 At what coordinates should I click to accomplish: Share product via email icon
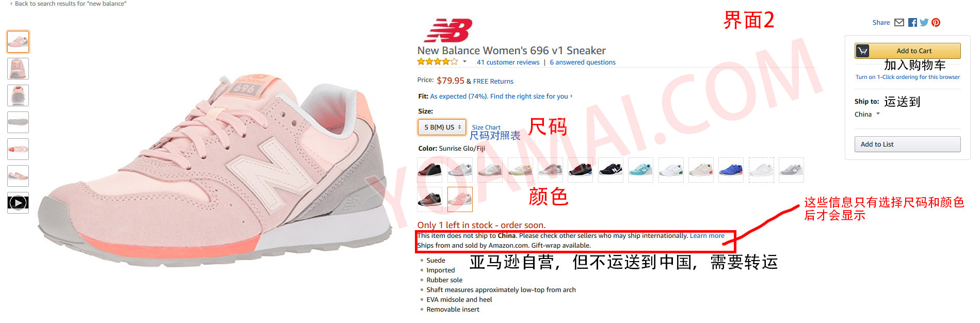click(x=899, y=22)
